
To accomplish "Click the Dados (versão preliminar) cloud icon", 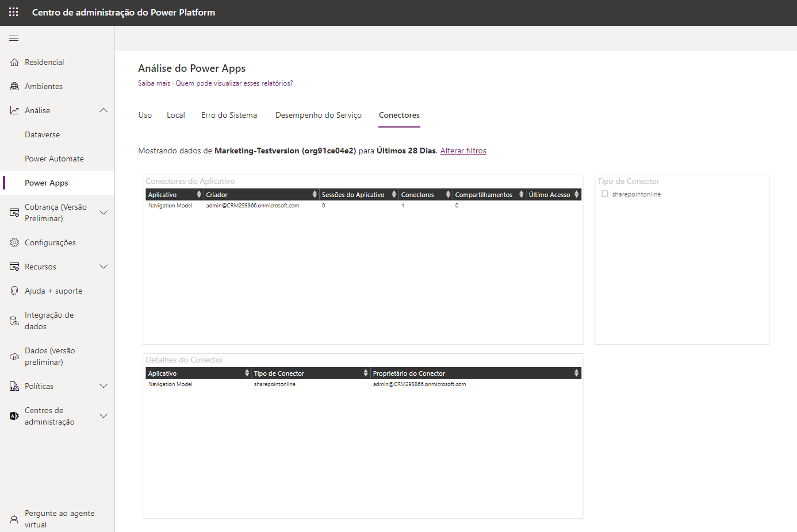I will (14, 356).
